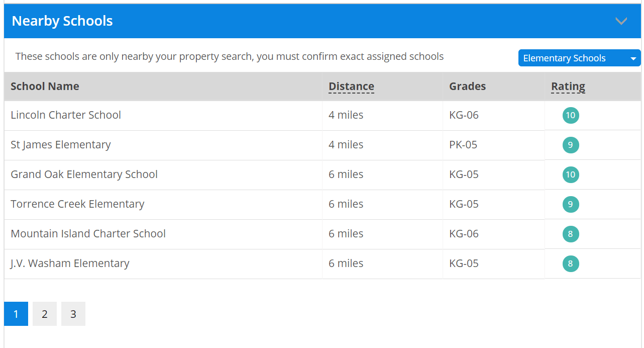Select Grand Oak Elementary School row
644x348 pixels.
coord(84,175)
